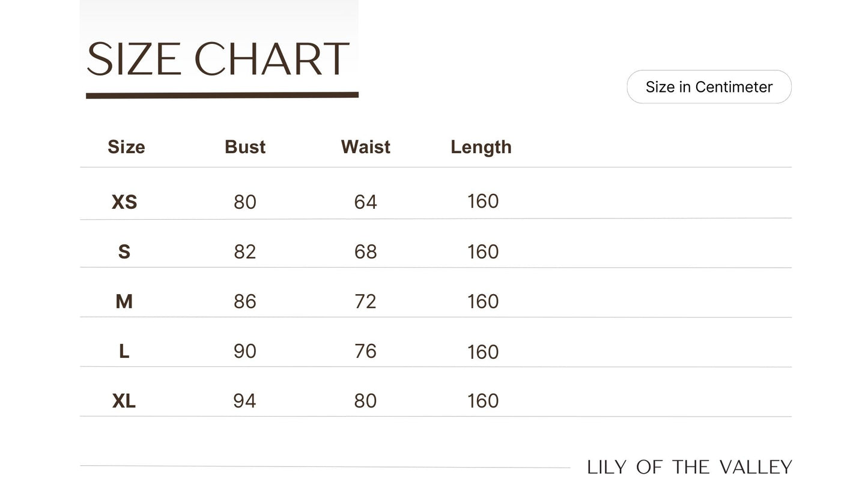Click the XL length value 160
The image size is (868, 488).
(483, 401)
